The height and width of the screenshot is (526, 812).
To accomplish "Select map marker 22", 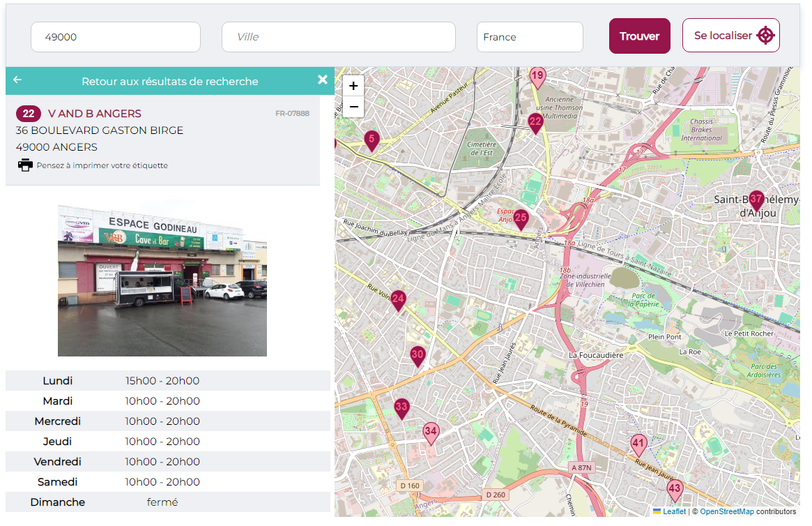I will (535, 124).
